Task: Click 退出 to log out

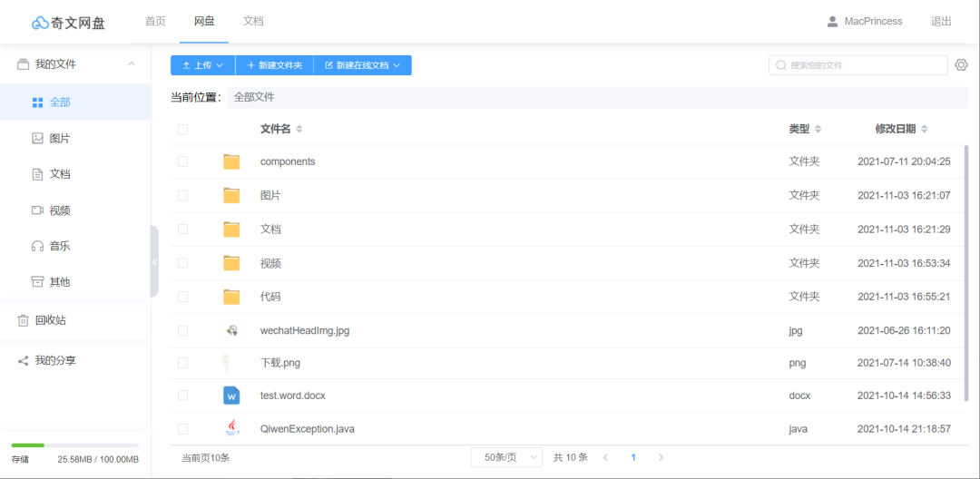Action: click(x=941, y=22)
